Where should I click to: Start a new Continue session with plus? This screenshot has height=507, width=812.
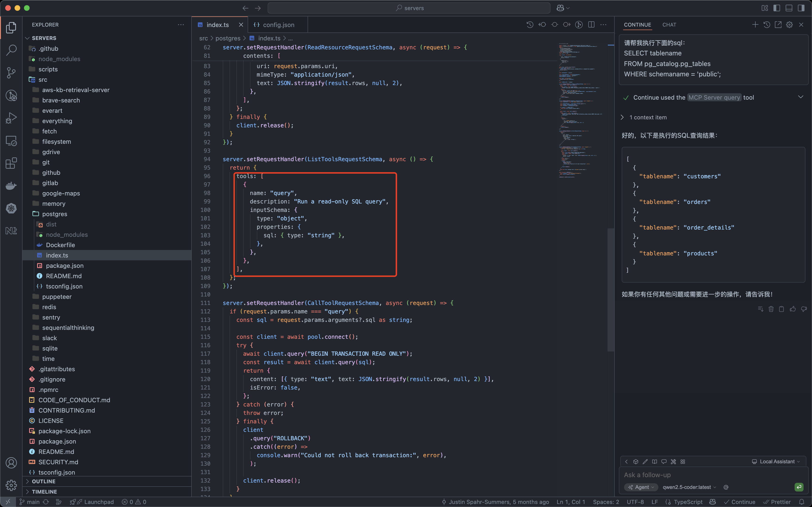pyautogui.click(x=755, y=24)
